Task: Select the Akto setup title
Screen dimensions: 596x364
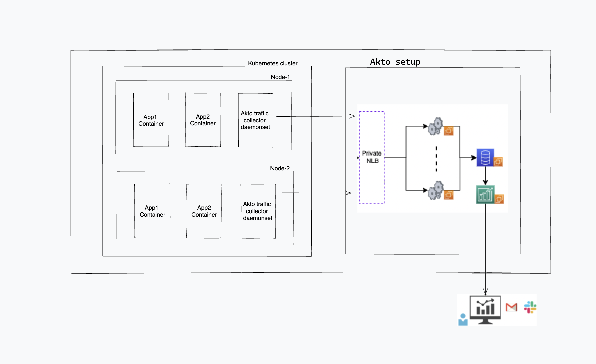Action: (395, 62)
